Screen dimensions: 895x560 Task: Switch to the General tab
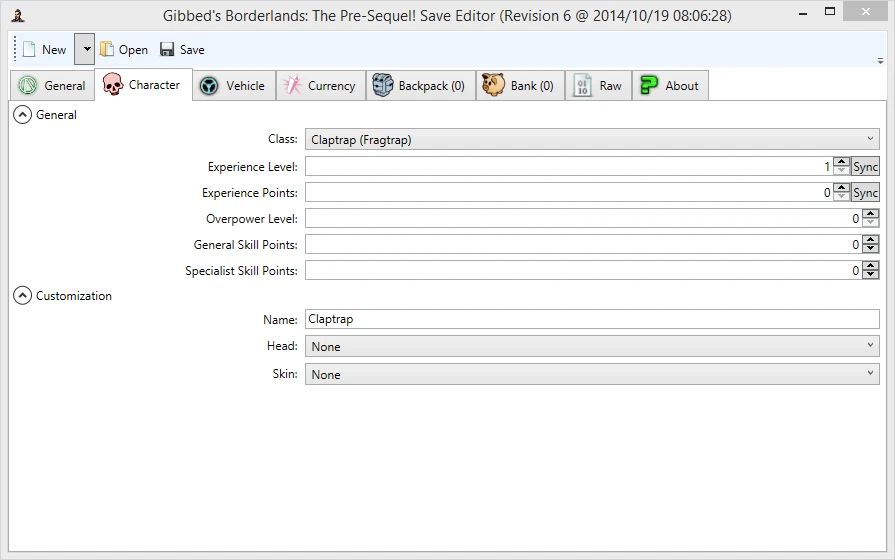coord(53,86)
